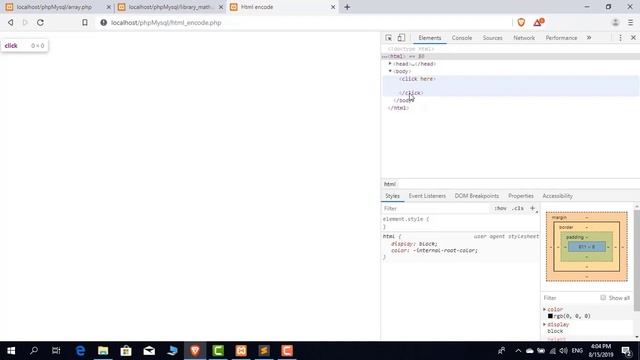The width and height of the screenshot is (640, 360).
Task: Open the Event Listeners sub-tab
Action: (427, 196)
